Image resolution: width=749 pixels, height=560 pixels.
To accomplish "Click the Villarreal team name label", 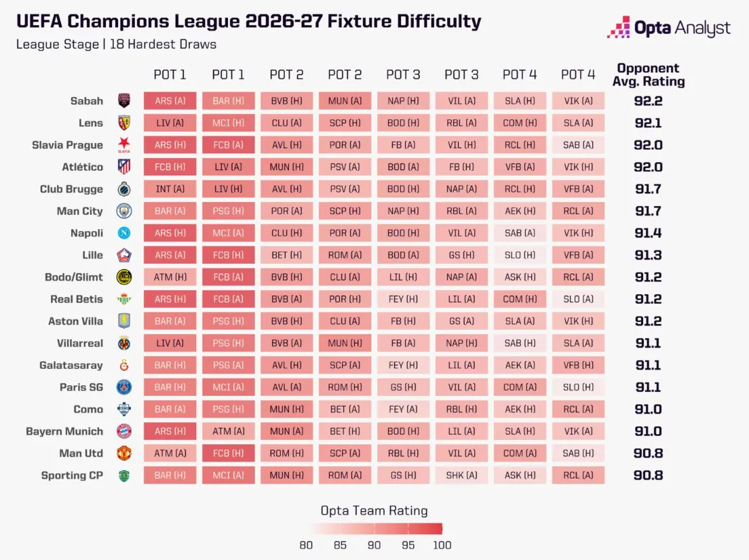I will [x=80, y=343].
